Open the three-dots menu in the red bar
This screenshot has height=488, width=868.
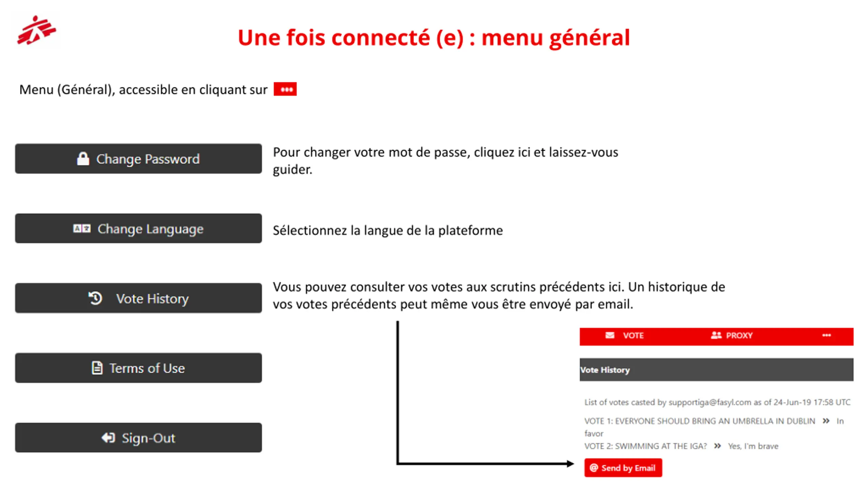[x=826, y=335]
